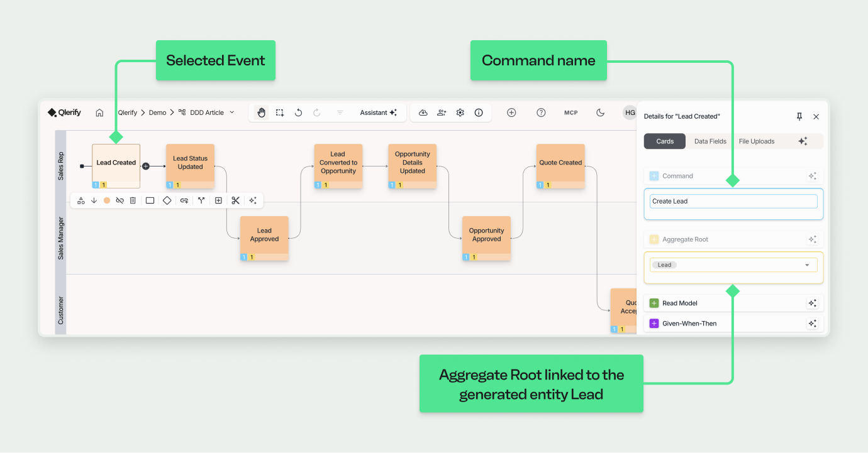Switch to the Cards tab

click(665, 141)
